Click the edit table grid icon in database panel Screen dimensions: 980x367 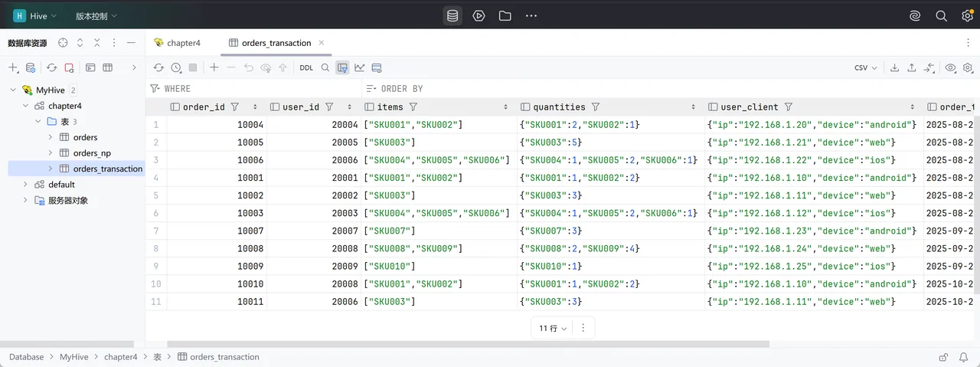point(108,67)
